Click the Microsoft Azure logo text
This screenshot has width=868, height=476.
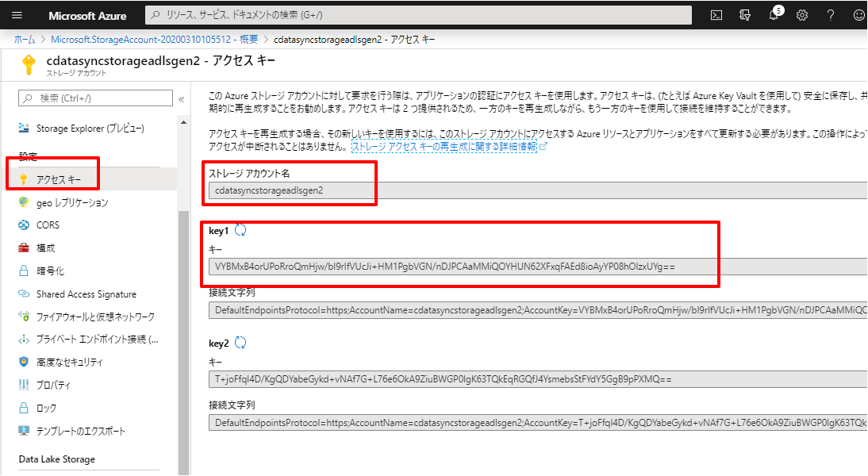[x=87, y=16]
